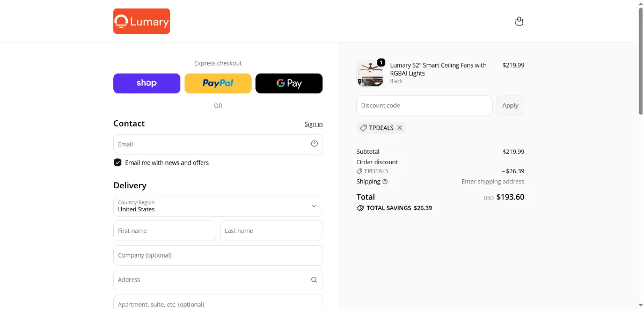This screenshot has height=309, width=644.
Task: Pay with Shop Pay express checkout
Action: pyautogui.click(x=147, y=83)
